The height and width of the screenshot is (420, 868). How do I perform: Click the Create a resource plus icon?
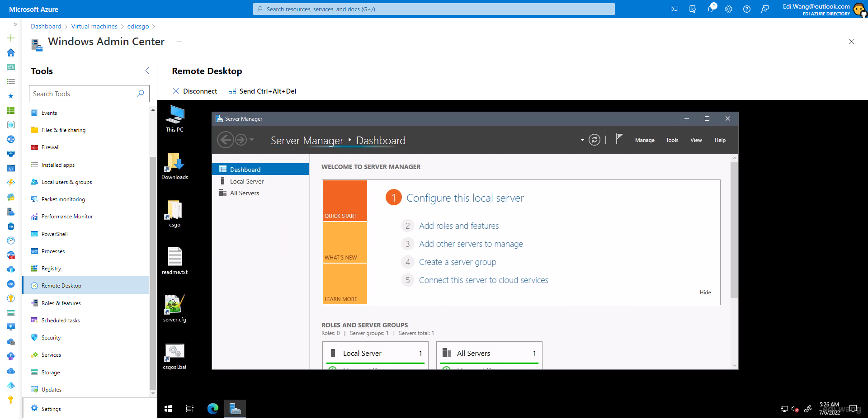[x=11, y=38]
